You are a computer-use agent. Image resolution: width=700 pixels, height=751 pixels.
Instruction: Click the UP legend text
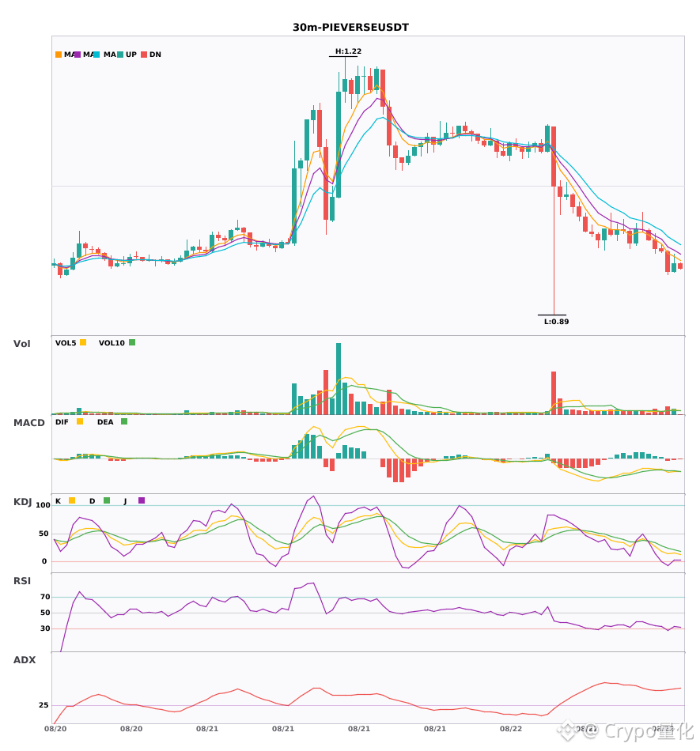131,55
